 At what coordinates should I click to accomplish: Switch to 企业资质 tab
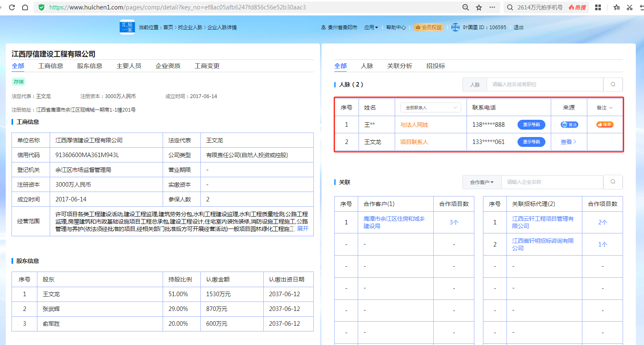168,66
